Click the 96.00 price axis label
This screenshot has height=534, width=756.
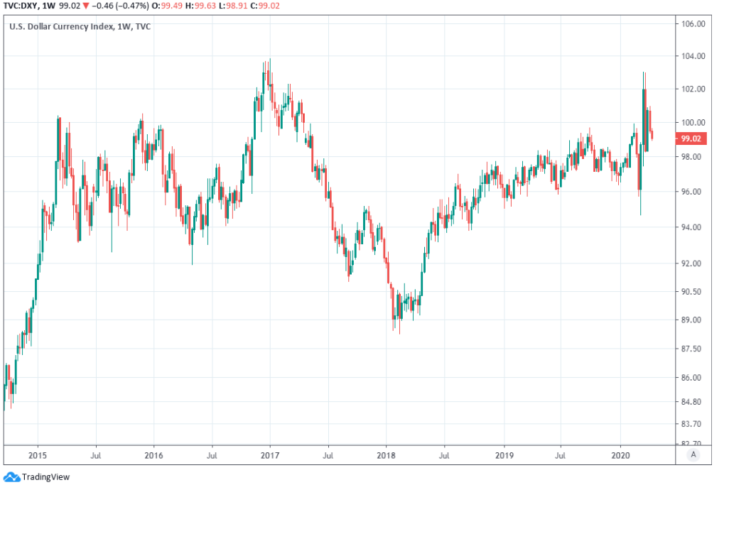691,191
